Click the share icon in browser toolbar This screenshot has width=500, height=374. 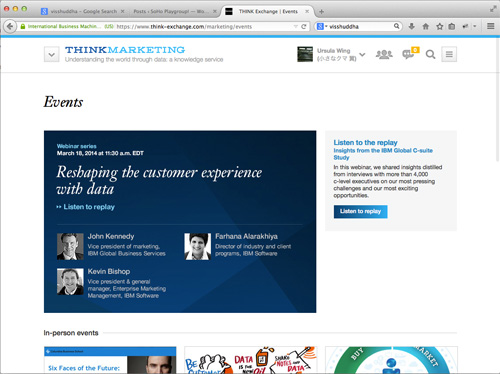click(x=465, y=26)
